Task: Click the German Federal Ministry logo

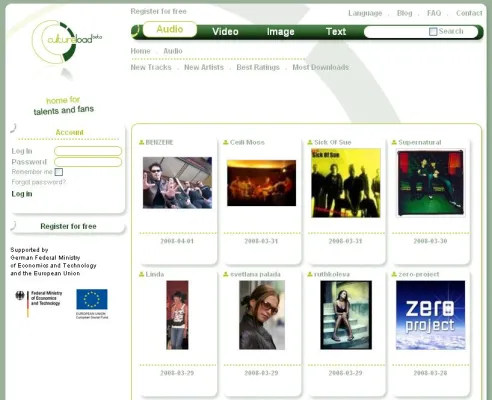Action: click(x=39, y=303)
